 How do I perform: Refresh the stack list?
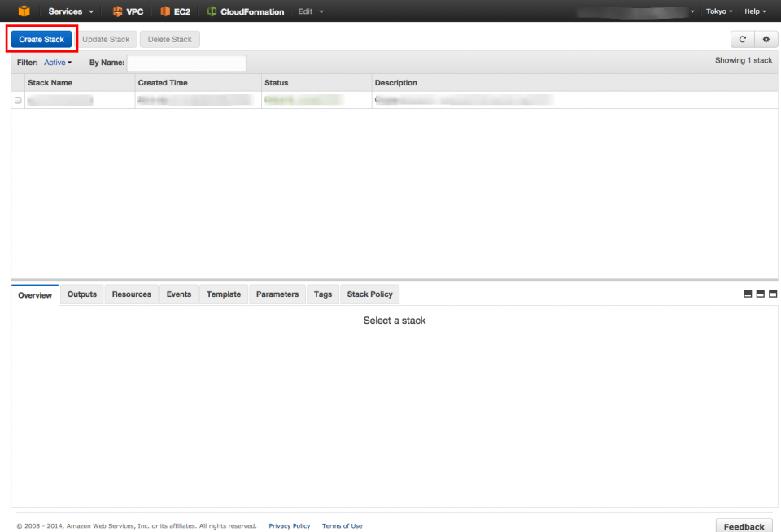pos(742,39)
